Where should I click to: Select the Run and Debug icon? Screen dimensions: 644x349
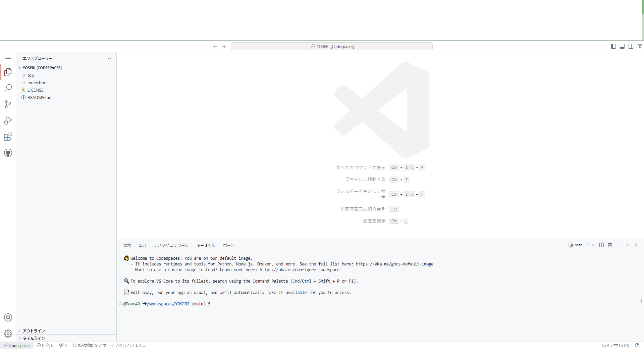[8, 120]
